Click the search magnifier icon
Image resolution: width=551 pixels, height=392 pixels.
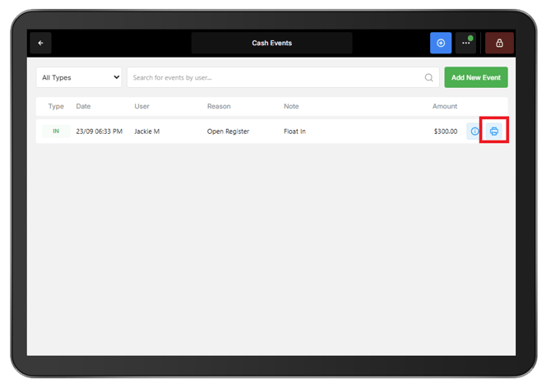point(428,77)
